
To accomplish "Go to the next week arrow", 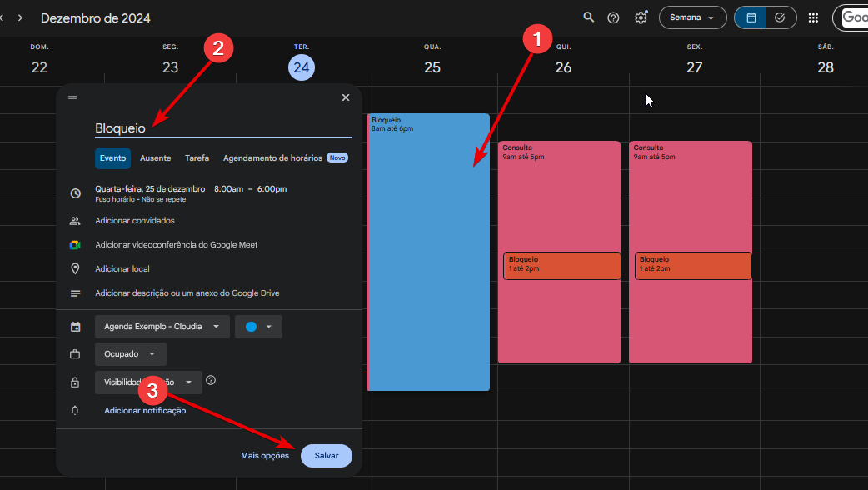I will (21, 17).
